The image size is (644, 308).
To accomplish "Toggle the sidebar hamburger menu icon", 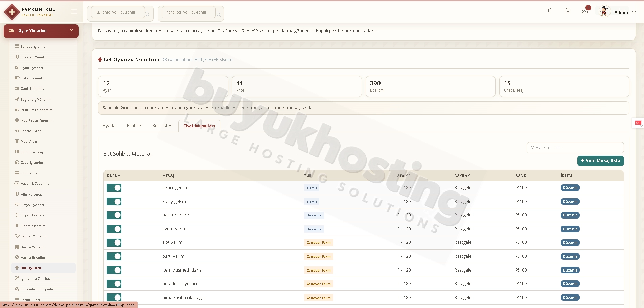I will click(74, 12).
